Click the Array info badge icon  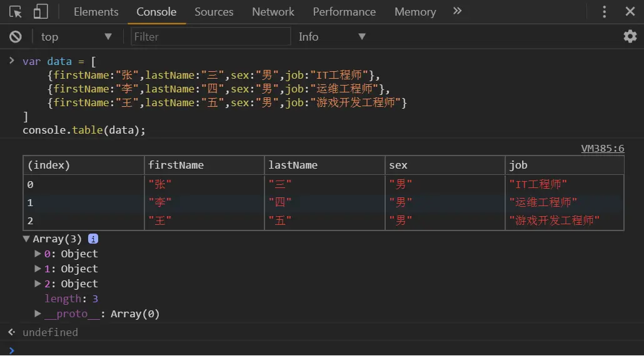point(93,239)
